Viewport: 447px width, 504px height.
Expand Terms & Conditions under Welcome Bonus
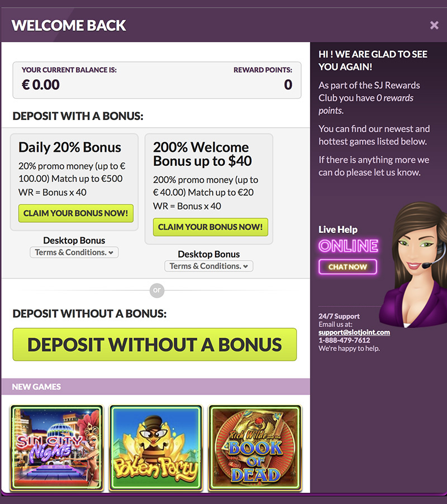pos(208,266)
